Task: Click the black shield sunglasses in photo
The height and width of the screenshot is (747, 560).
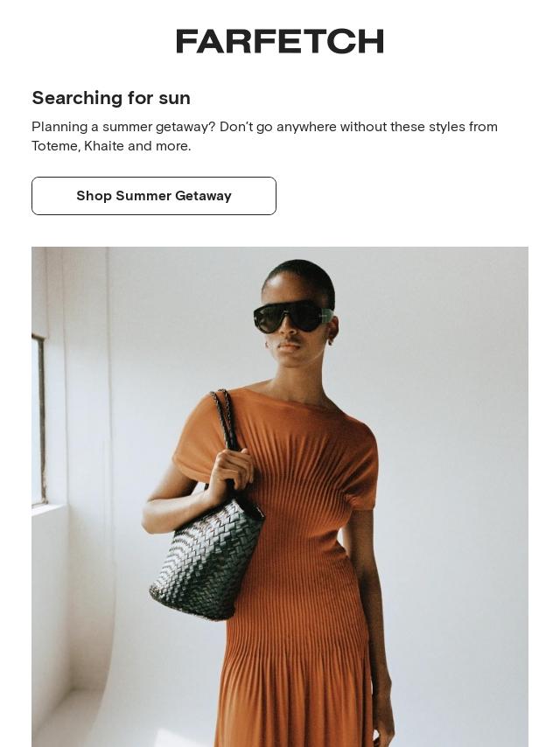Action: pyautogui.click(x=292, y=317)
